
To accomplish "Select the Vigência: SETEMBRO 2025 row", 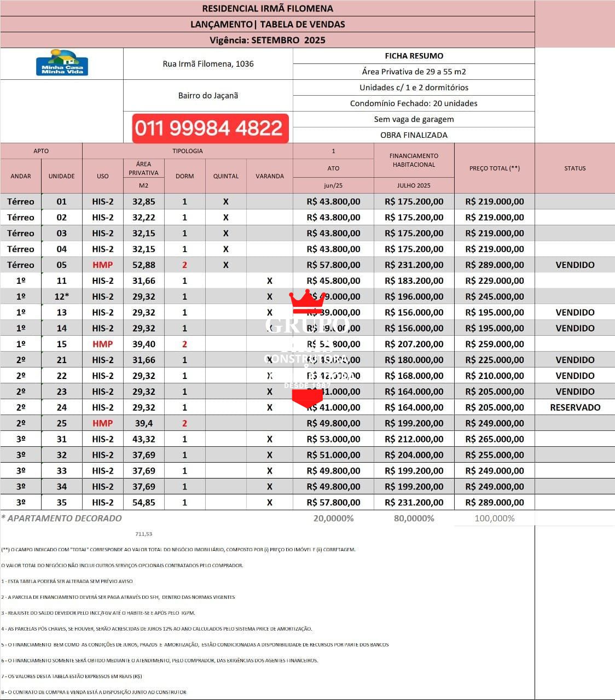I will coord(268,39).
